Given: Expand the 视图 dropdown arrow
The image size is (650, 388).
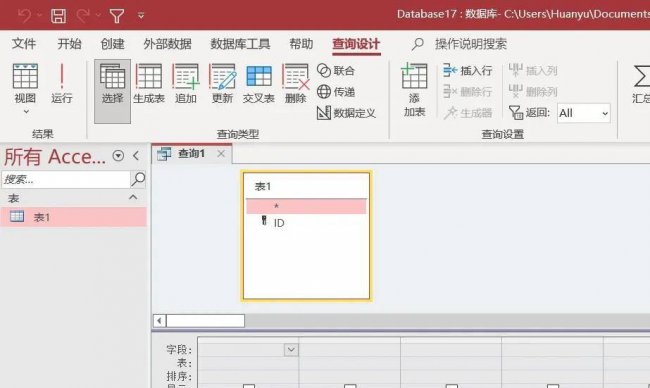Looking at the screenshot, I should pyautogui.click(x=26, y=112).
